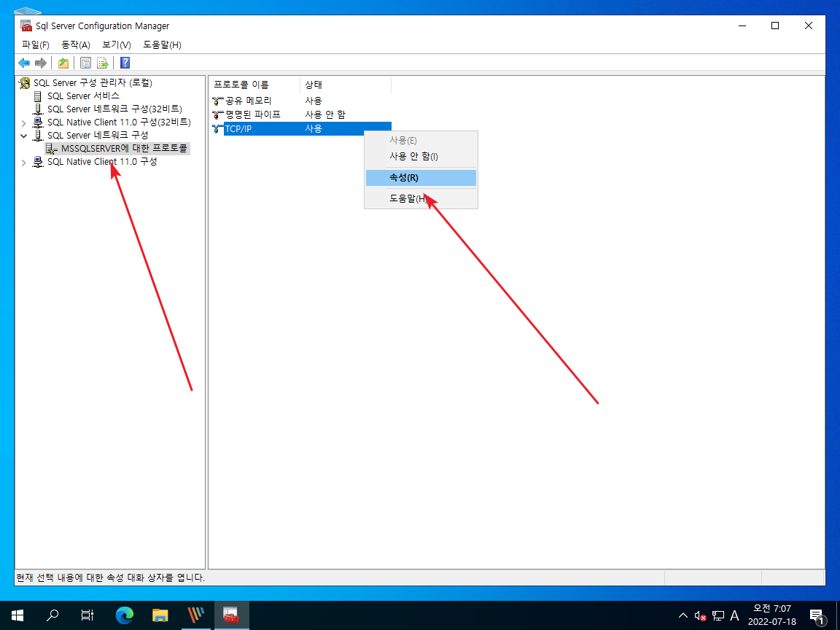Select SQL Native Client 11.0 구성(32비트) label
The height and width of the screenshot is (630, 840).
click(119, 122)
